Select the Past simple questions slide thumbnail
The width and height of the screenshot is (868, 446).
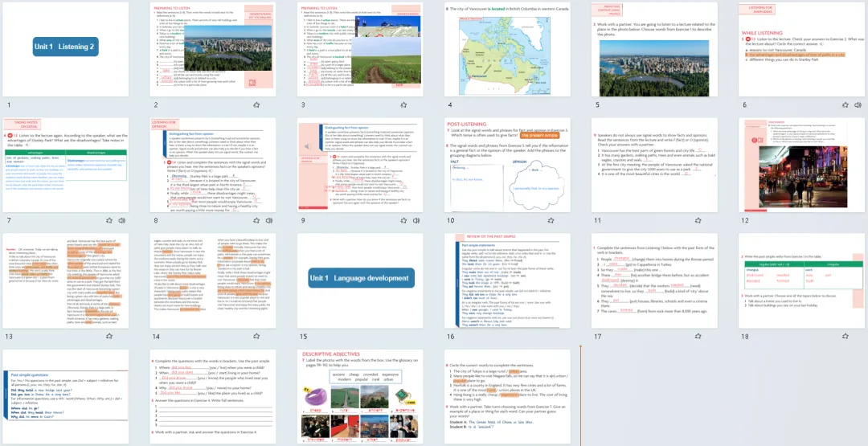click(x=65, y=396)
